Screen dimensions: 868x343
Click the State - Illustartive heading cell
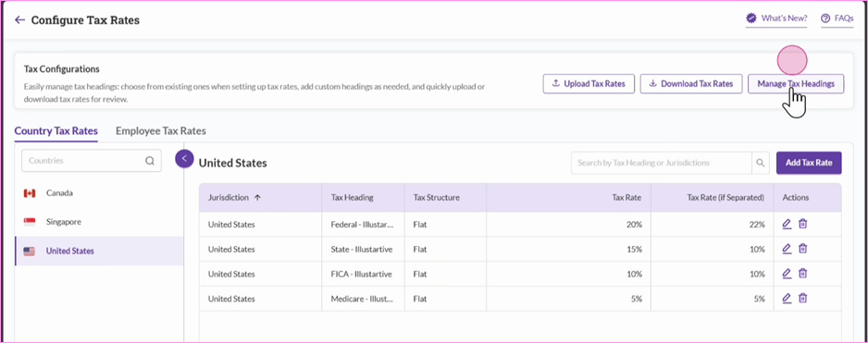(x=362, y=250)
